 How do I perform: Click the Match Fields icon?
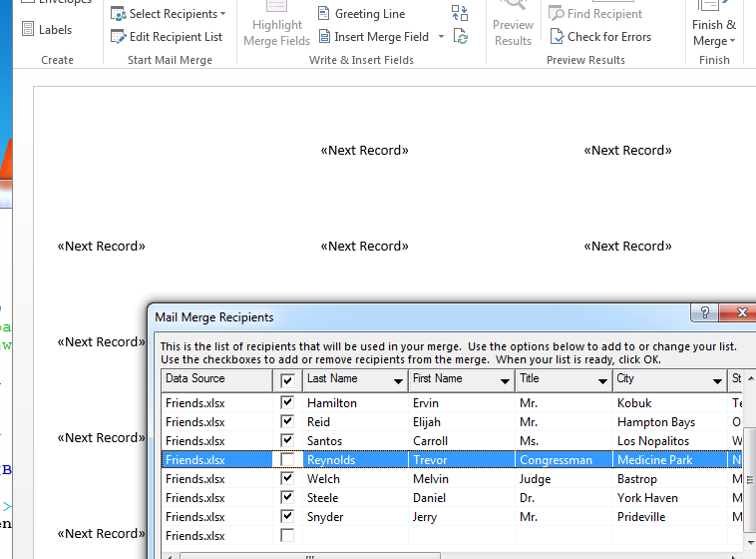(460, 13)
